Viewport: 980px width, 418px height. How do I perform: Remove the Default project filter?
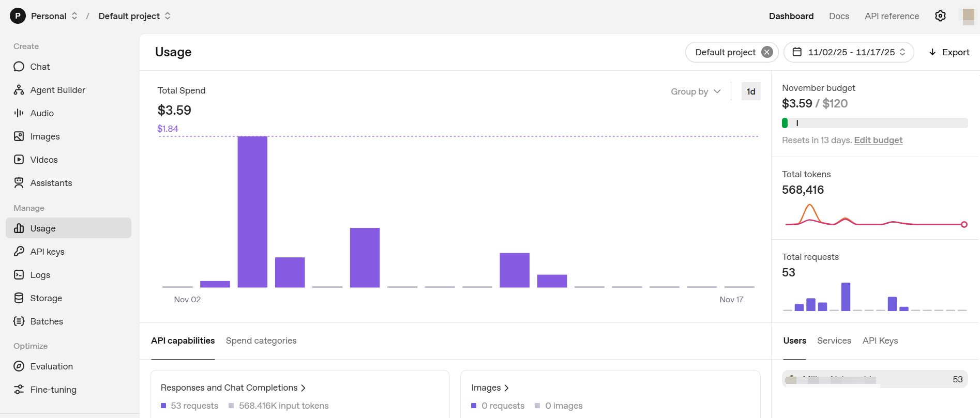coord(767,52)
